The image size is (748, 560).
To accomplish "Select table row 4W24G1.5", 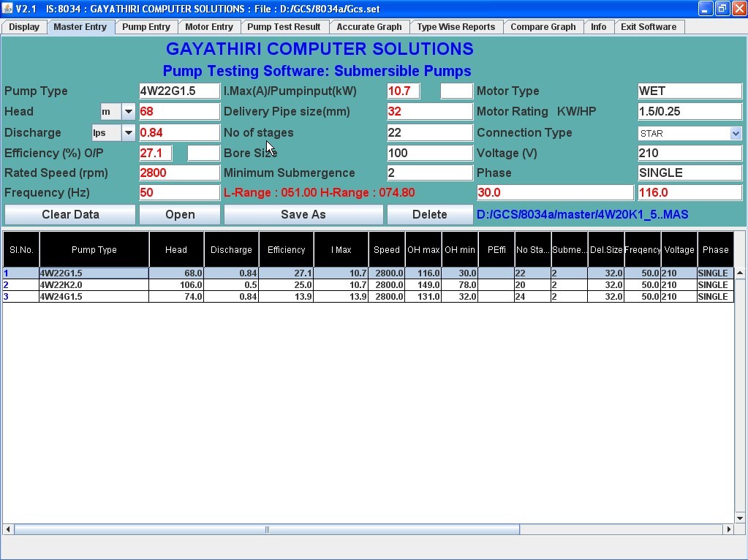I will coord(369,297).
